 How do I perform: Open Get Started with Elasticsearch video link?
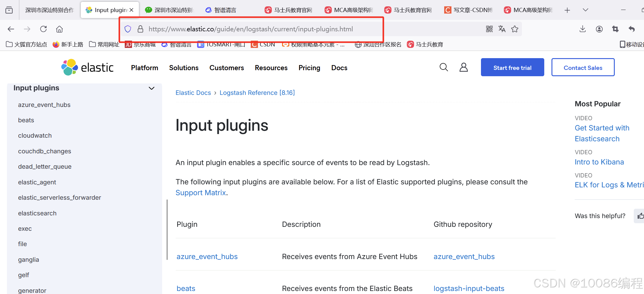pyautogui.click(x=602, y=133)
